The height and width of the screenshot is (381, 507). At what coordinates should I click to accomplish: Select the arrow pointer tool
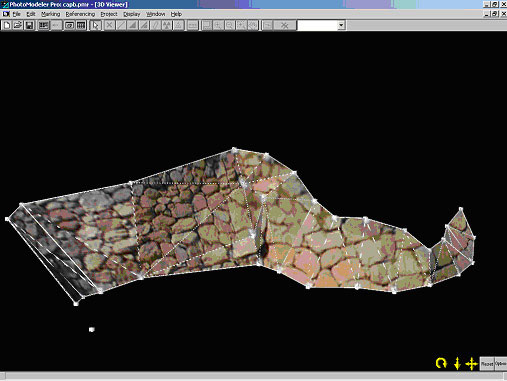point(96,25)
